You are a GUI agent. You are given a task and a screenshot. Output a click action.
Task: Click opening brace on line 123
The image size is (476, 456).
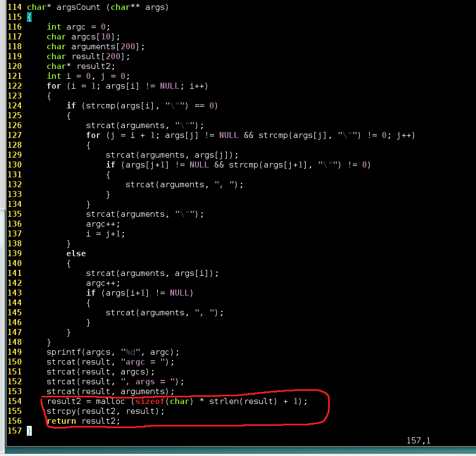coord(49,96)
